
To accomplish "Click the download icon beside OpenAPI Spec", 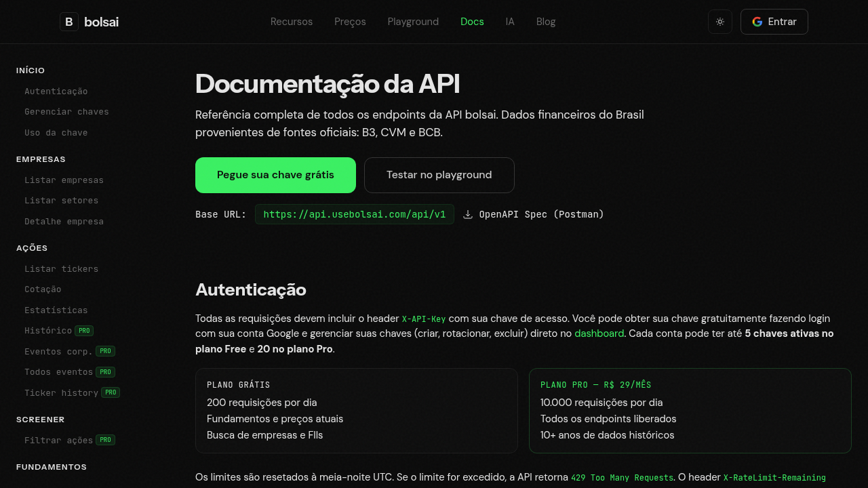I will point(468,214).
